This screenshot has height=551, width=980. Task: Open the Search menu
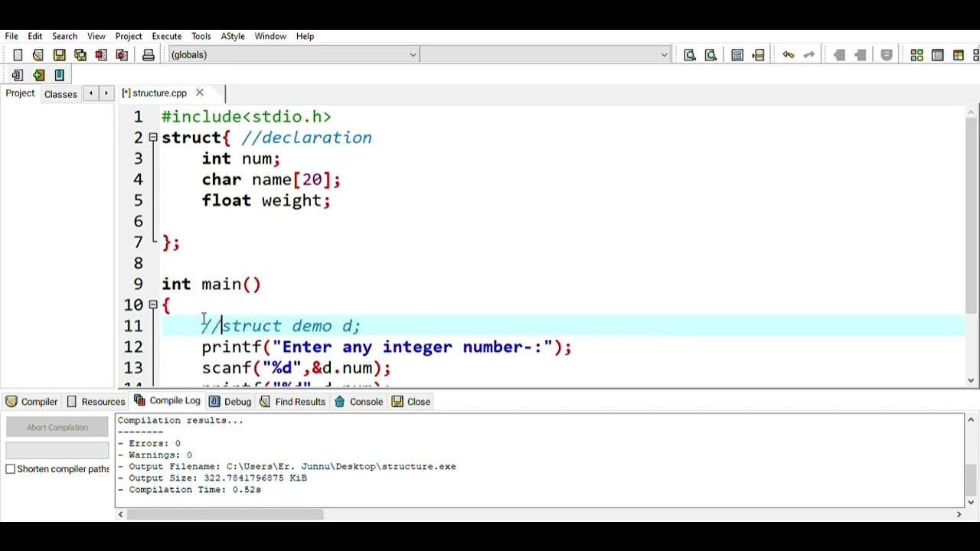[x=64, y=36]
